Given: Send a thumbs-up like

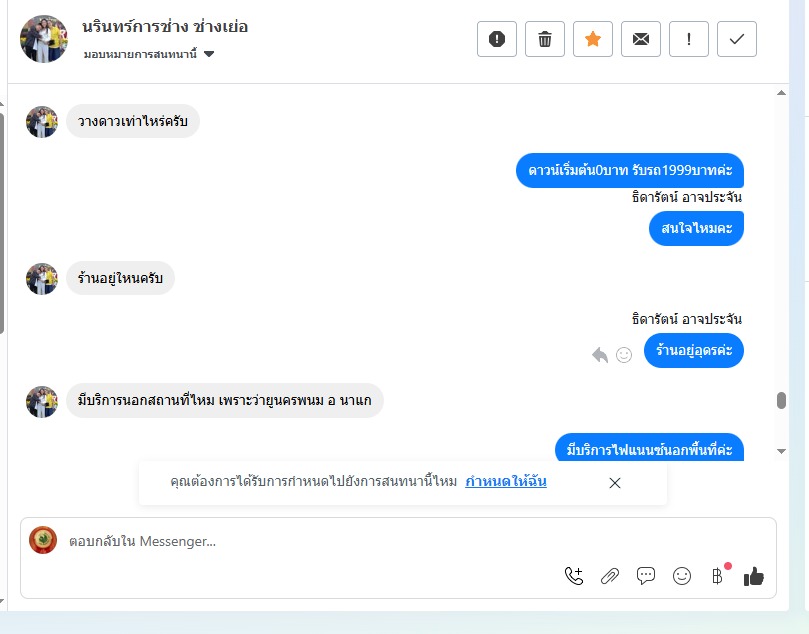Looking at the screenshot, I should pos(754,576).
